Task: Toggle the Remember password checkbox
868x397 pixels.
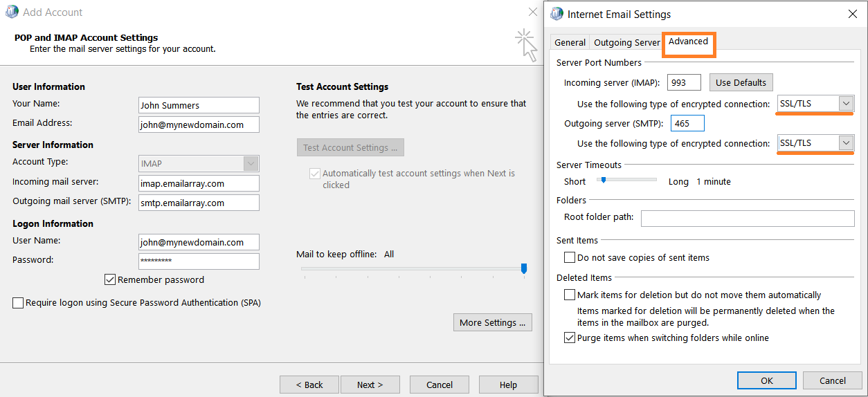Action: tap(109, 280)
